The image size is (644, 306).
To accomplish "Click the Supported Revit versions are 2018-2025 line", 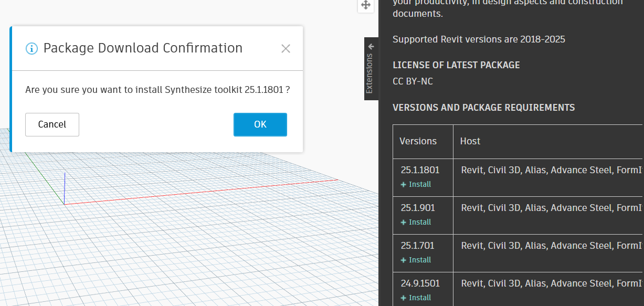I will tap(479, 39).
